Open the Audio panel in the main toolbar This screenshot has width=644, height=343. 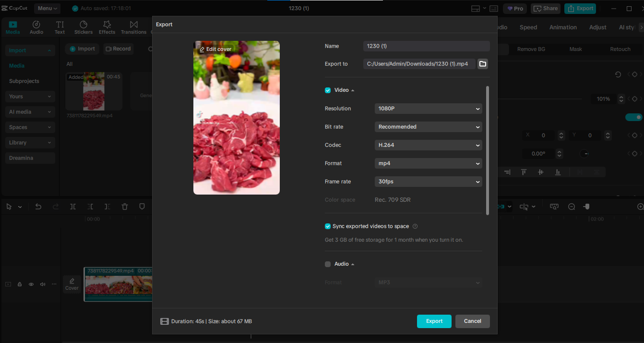coord(36,27)
